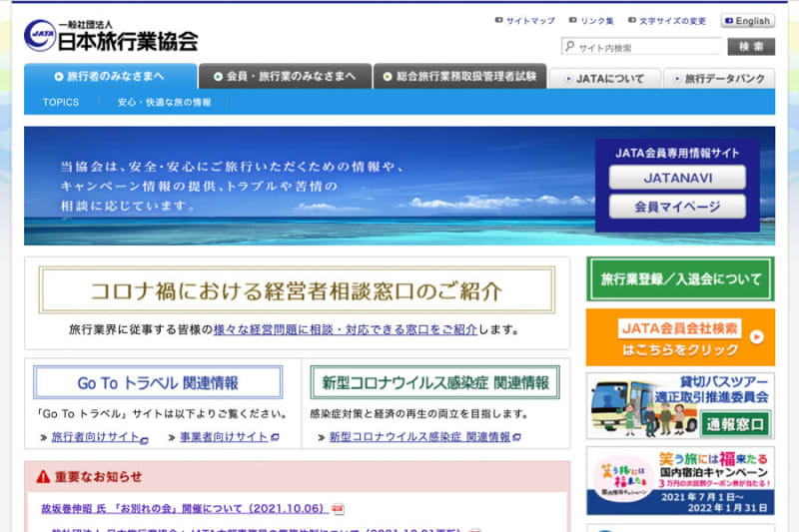Click the 重要なお知らせ heading text
The image size is (799, 532).
click(x=98, y=477)
